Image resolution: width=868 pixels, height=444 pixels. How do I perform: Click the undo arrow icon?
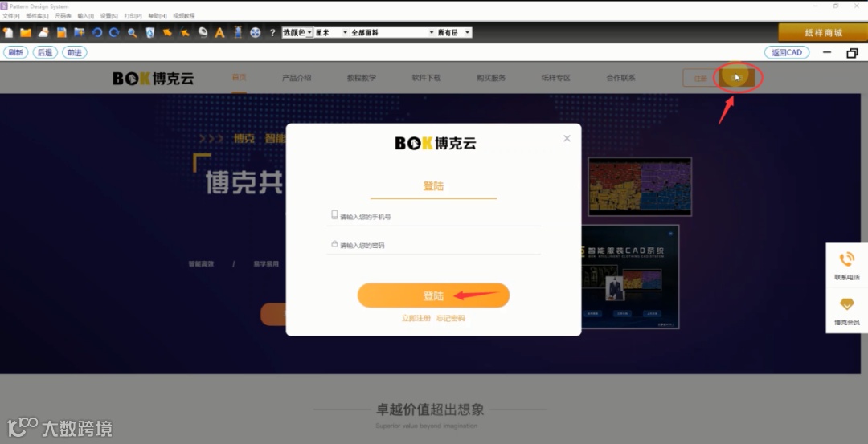tap(97, 33)
